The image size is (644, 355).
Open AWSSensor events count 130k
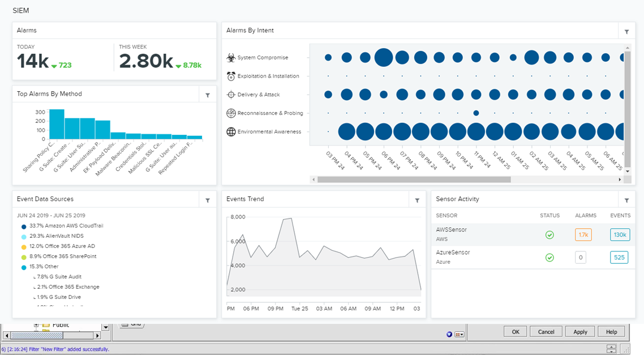(620, 234)
